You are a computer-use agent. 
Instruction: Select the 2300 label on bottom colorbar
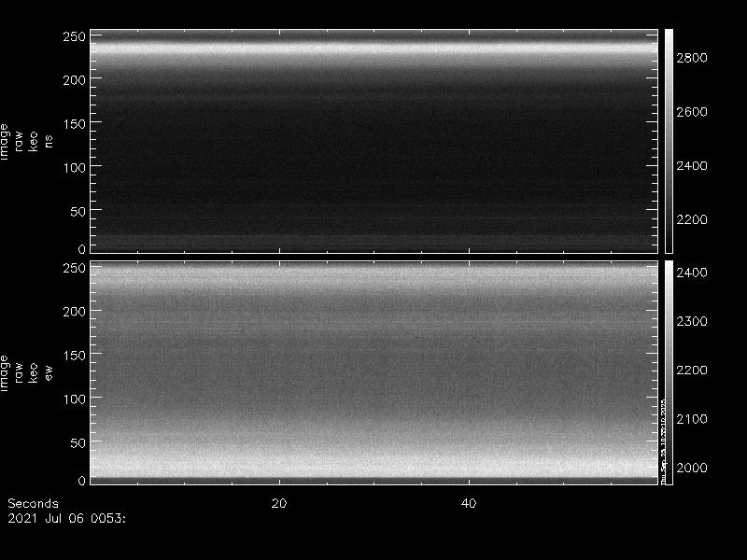pos(691,321)
